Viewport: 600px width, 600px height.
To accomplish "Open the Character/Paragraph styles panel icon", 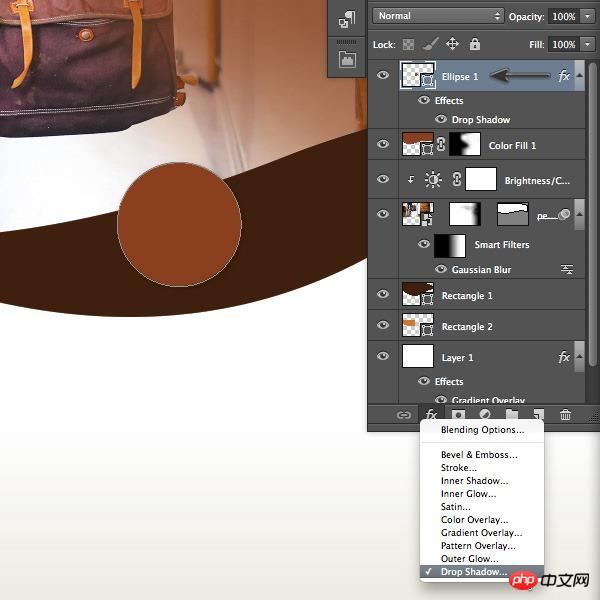I will click(347, 19).
